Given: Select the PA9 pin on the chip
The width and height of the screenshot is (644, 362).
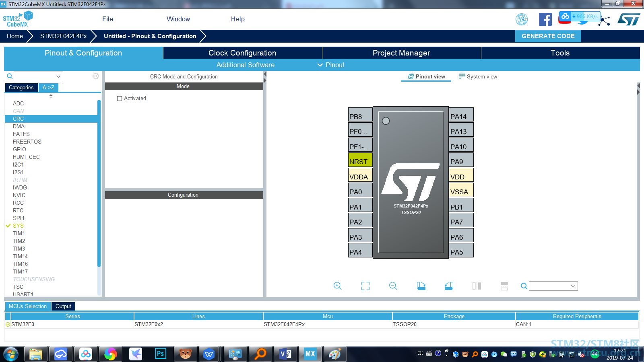Looking at the screenshot, I should (461, 160).
